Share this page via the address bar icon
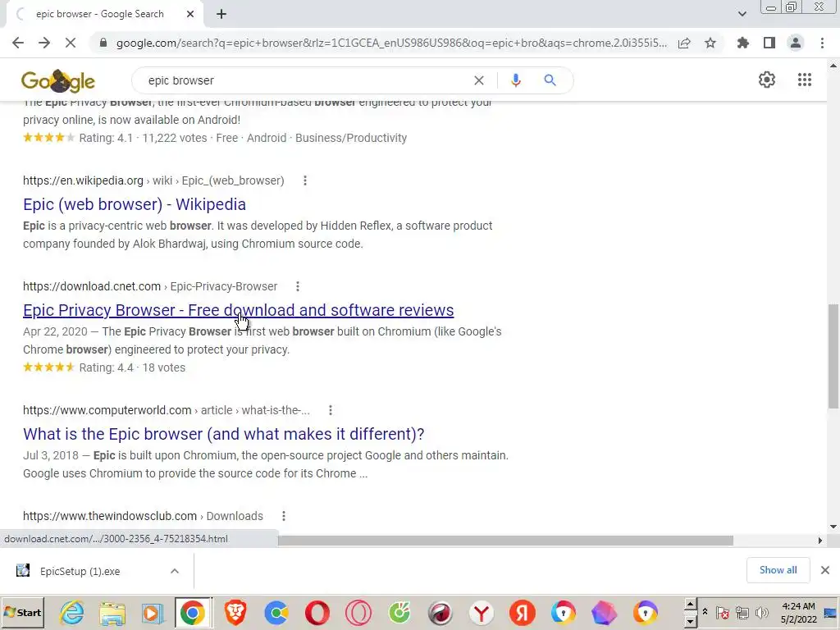840x630 pixels. tap(684, 43)
